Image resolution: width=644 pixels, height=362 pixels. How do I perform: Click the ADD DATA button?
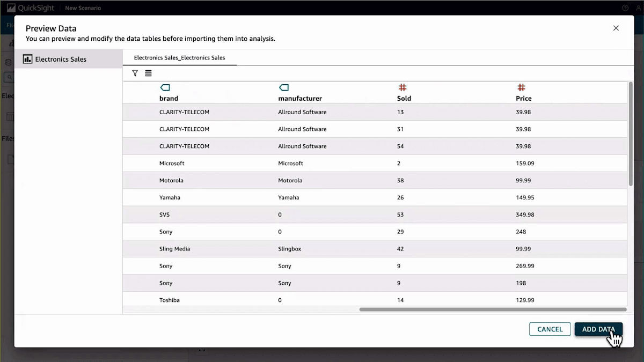pyautogui.click(x=598, y=329)
